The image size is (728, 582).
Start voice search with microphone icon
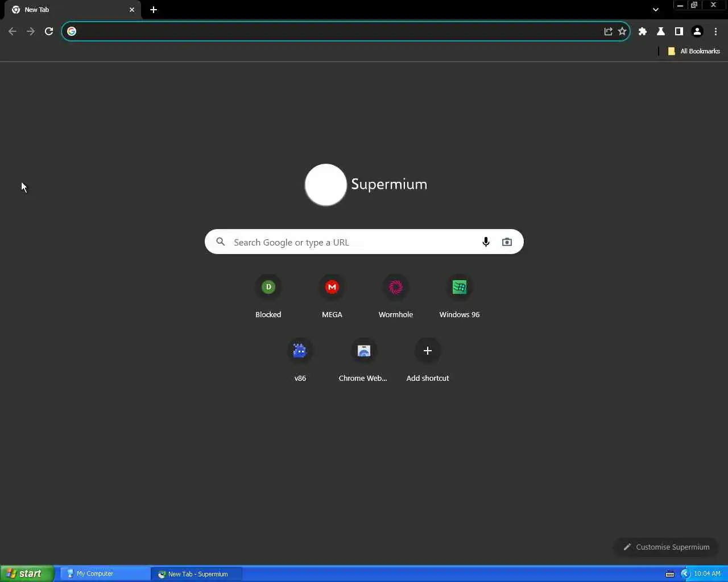click(486, 242)
